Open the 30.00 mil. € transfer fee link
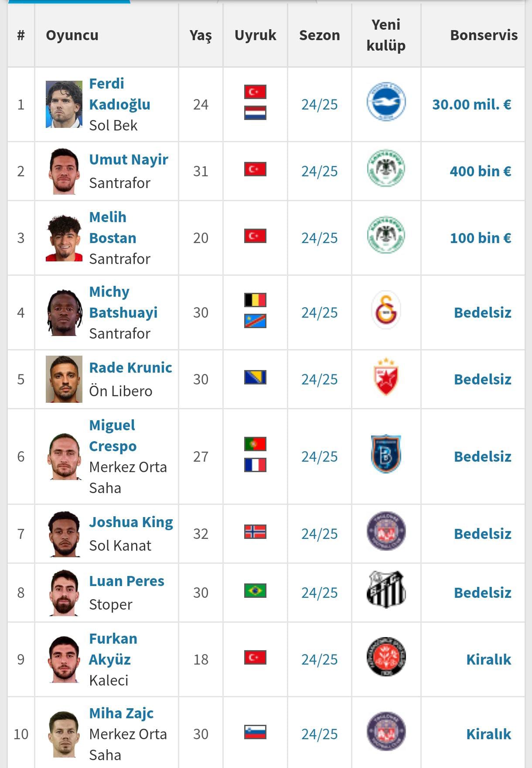The width and height of the screenshot is (532, 768). pos(471,104)
